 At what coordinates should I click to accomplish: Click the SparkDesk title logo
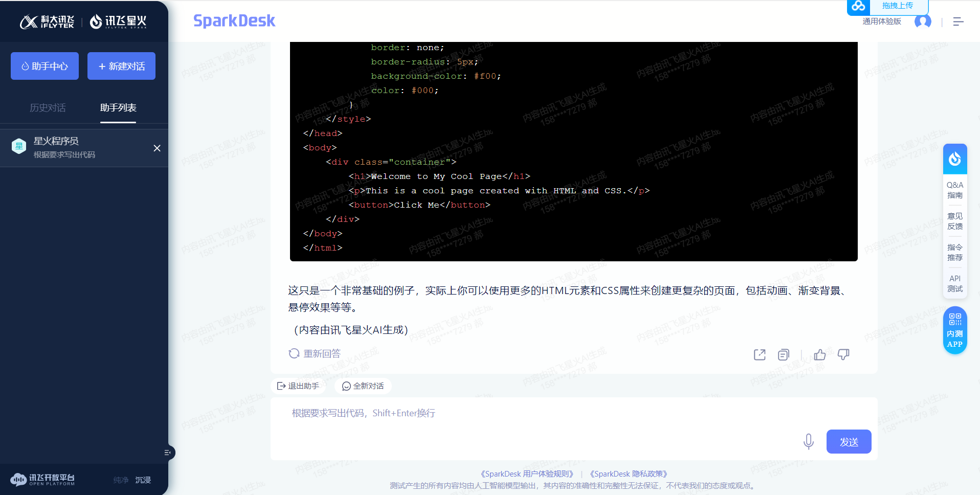tap(234, 21)
